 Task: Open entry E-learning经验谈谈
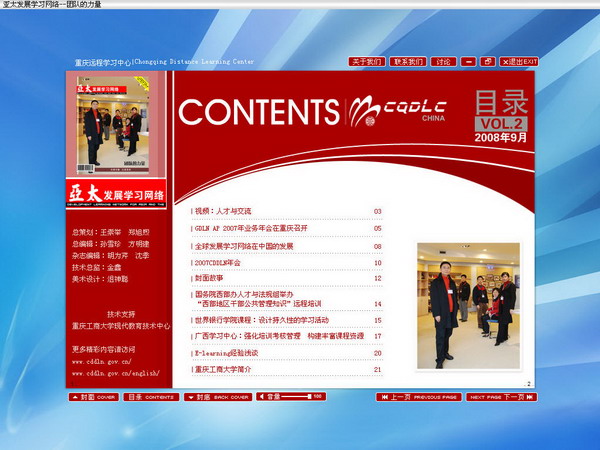click(227, 353)
